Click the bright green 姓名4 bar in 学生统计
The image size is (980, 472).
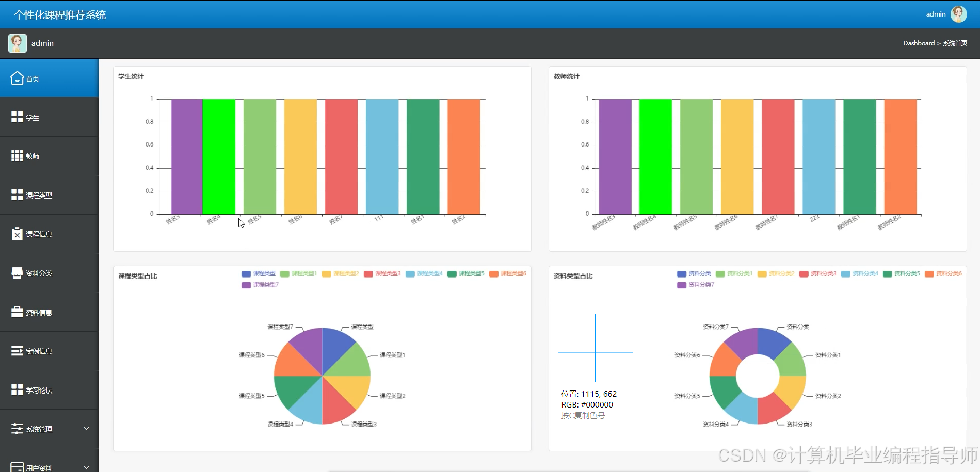(x=219, y=156)
